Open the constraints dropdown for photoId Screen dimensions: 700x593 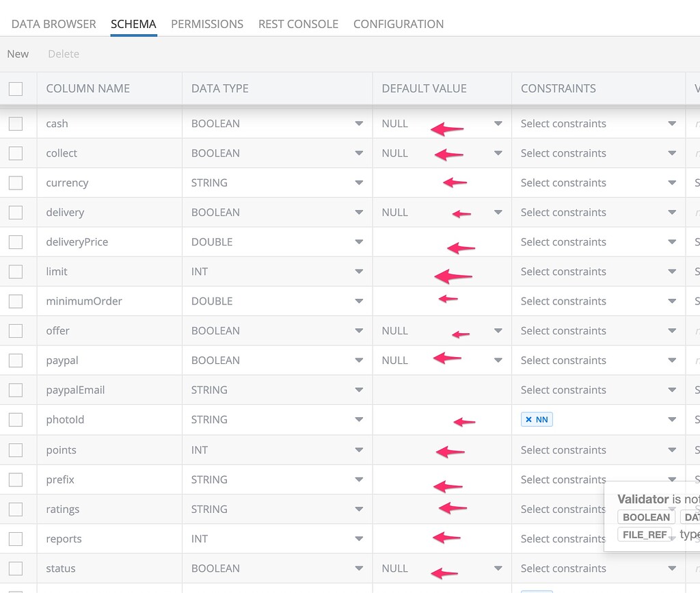coord(672,419)
